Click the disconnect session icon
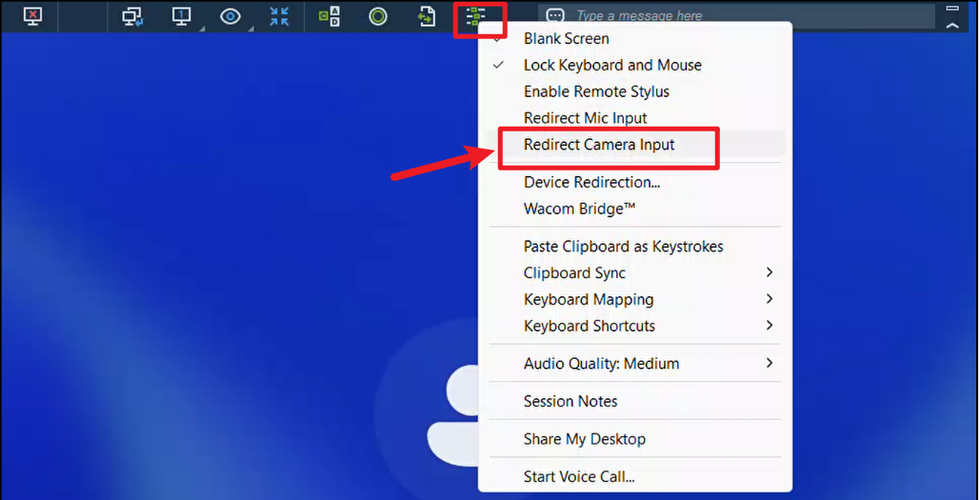Image resolution: width=980 pixels, height=500 pixels. [32, 16]
